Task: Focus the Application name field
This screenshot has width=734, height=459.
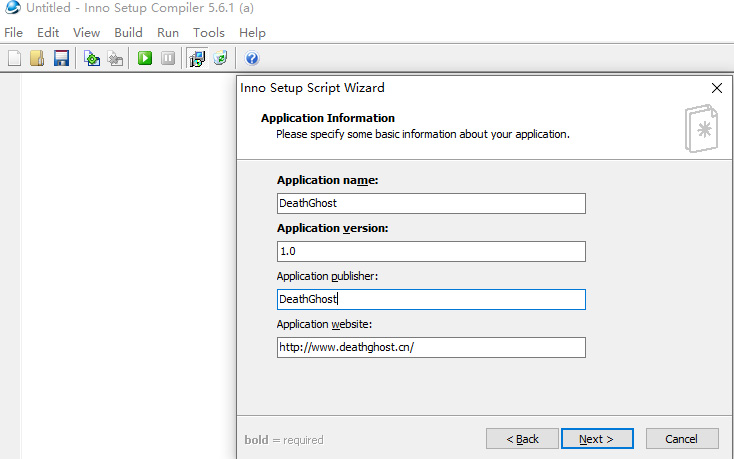Action: point(431,204)
